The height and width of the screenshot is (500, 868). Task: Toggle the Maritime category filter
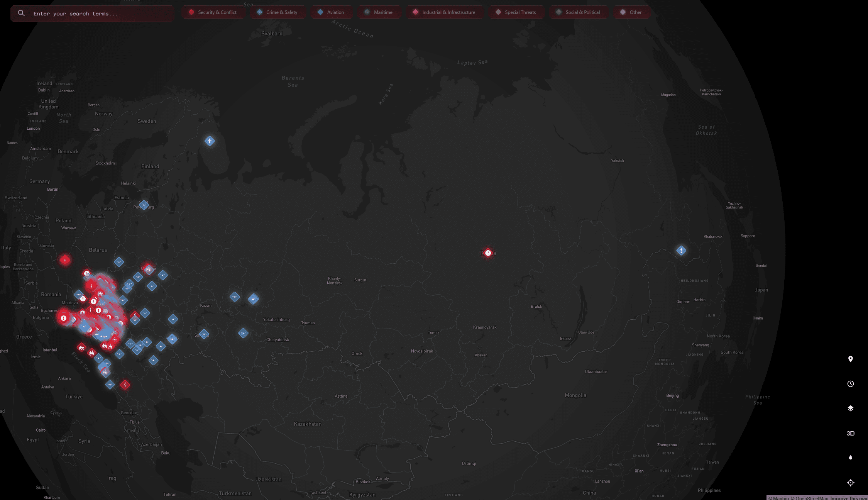click(x=379, y=12)
